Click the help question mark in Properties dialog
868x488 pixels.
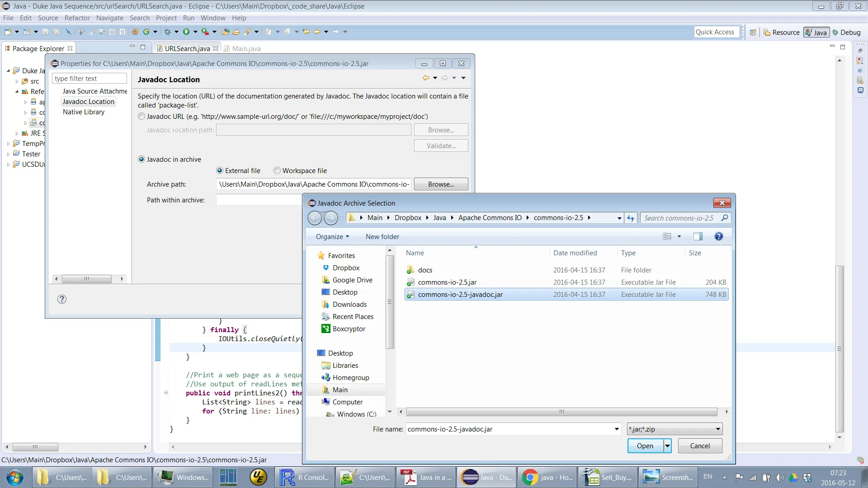(x=62, y=299)
